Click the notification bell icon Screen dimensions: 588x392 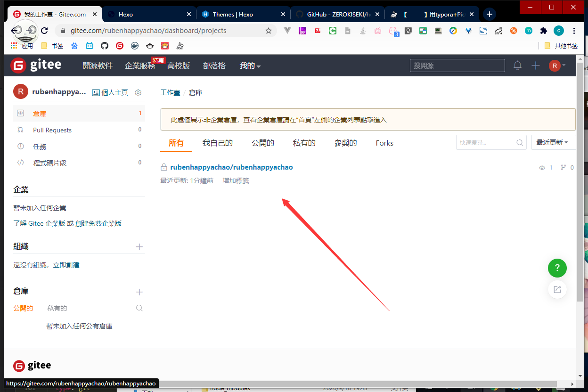(517, 65)
